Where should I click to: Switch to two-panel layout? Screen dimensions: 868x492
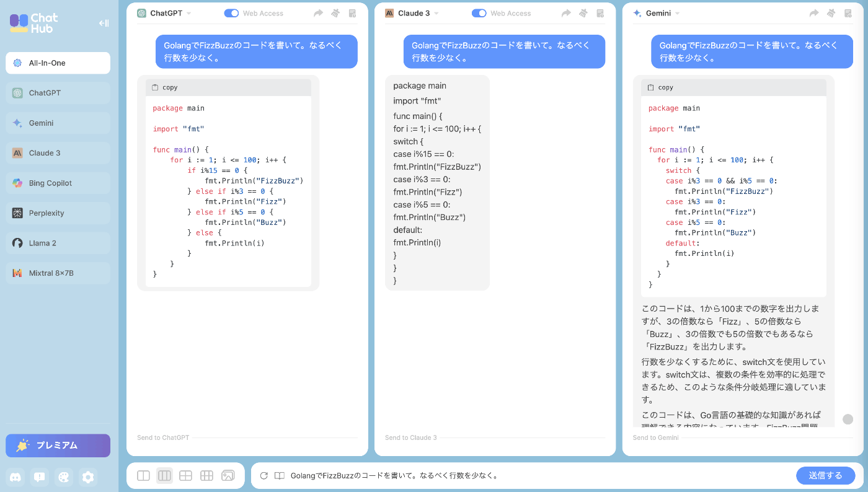[x=143, y=476]
